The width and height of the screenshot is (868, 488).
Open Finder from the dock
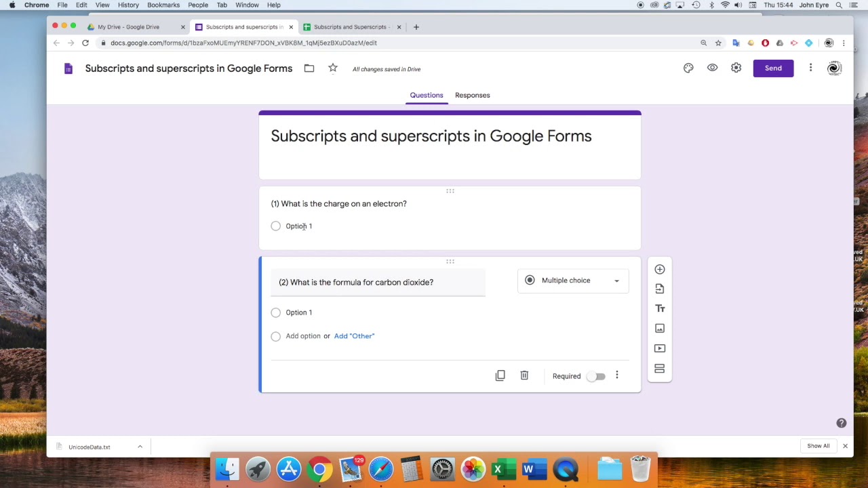pyautogui.click(x=227, y=469)
